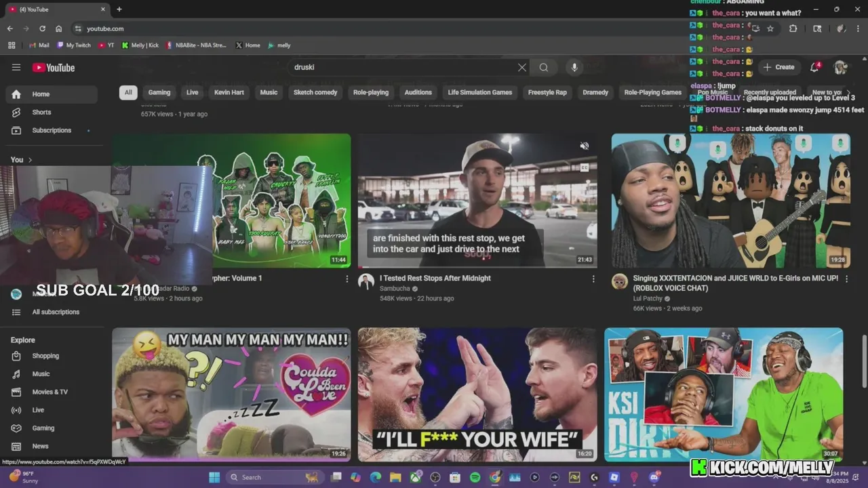Open the My Twitch bookmark
This screenshot has height=488, width=868.
coord(74,45)
